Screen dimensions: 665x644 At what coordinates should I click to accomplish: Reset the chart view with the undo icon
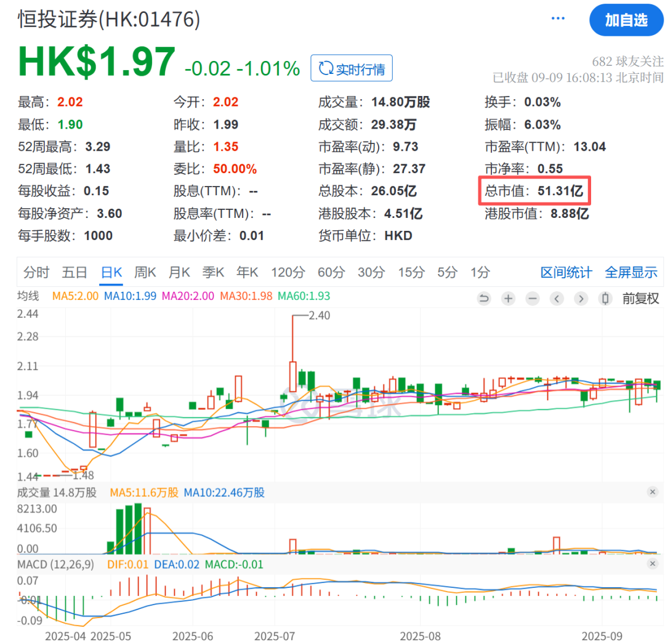point(484,298)
